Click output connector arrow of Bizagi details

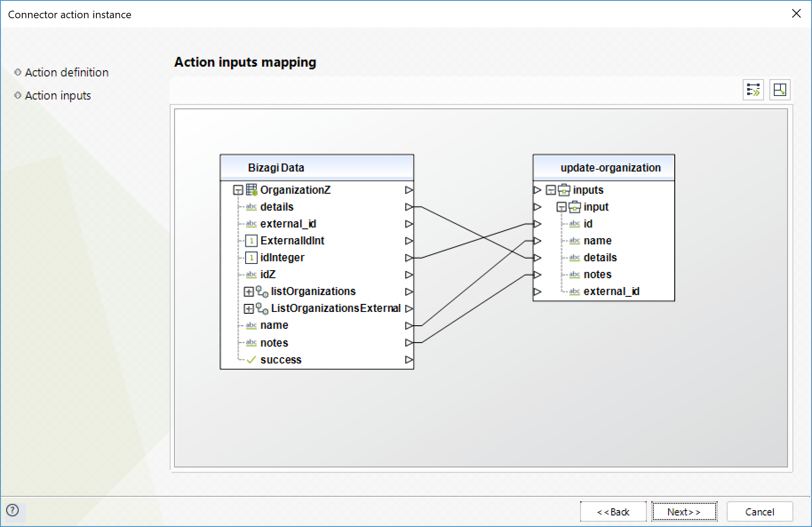pyautogui.click(x=409, y=207)
